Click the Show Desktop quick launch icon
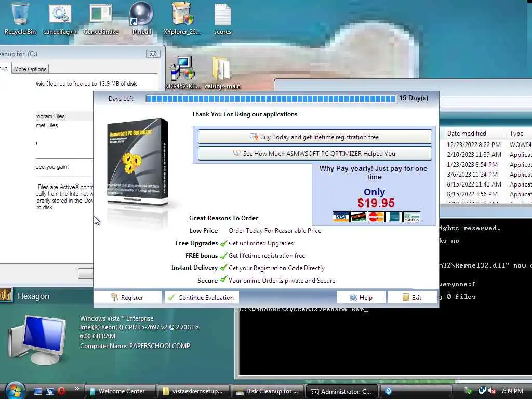 [38, 391]
